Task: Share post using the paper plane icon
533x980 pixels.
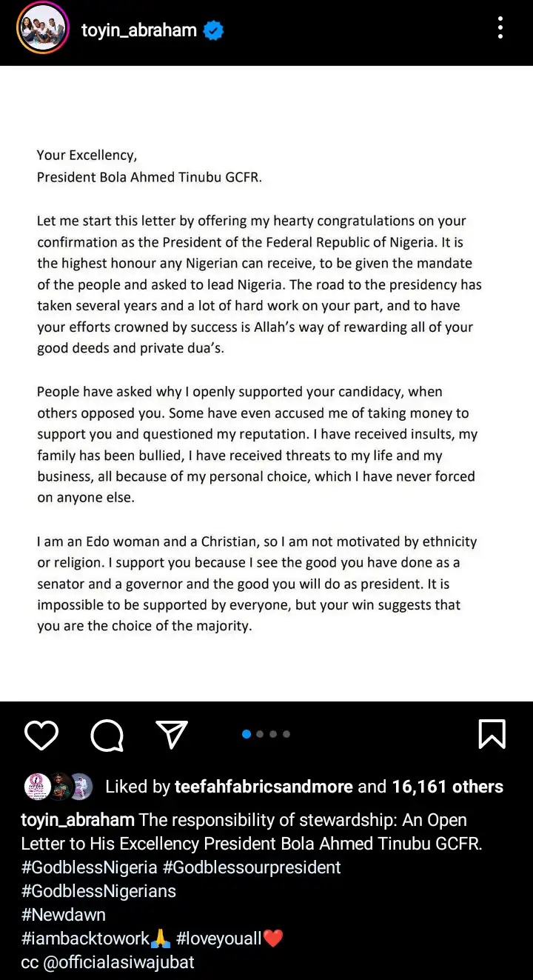Action: 172,734
